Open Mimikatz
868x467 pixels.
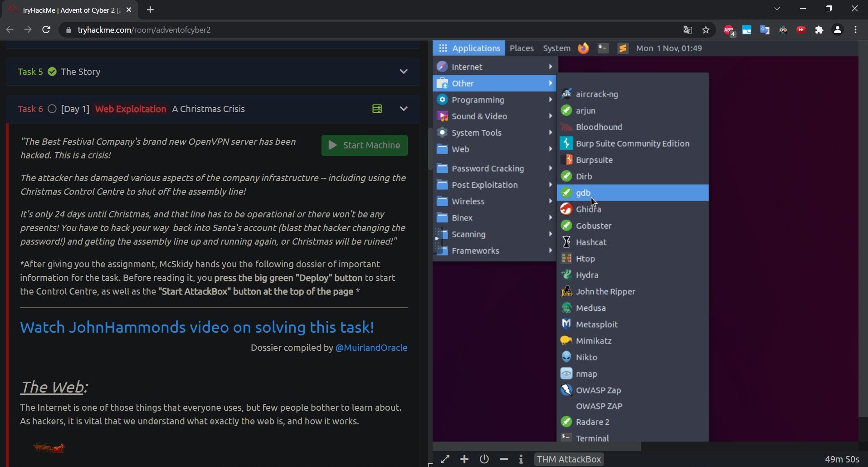coord(633,341)
